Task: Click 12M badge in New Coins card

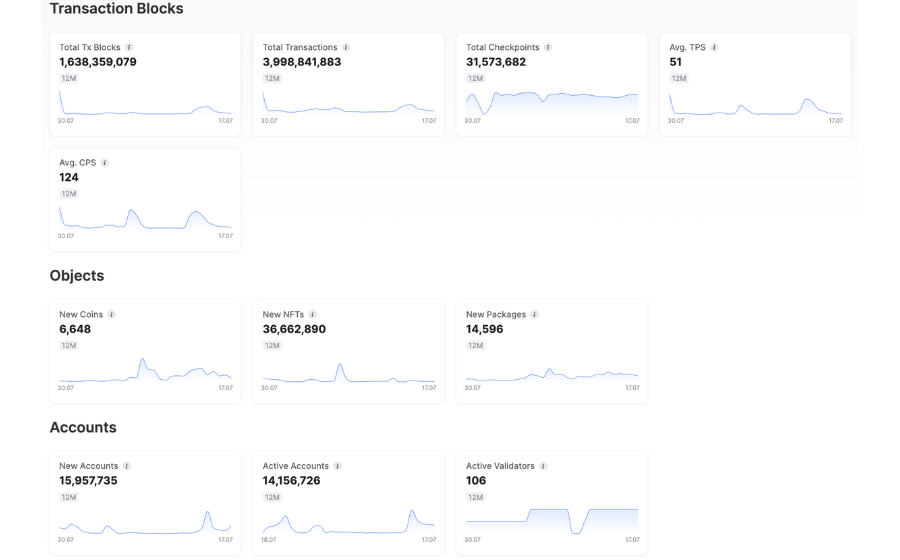Action: [x=69, y=345]
